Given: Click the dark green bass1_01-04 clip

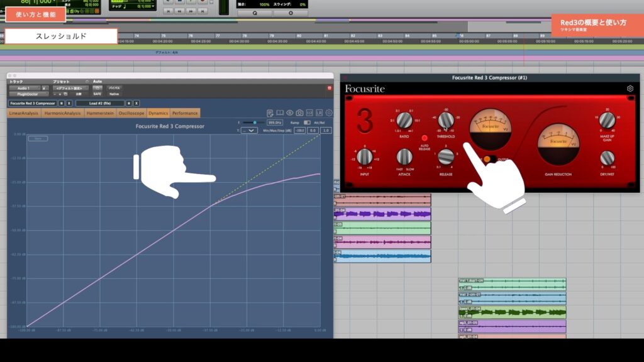Looking at the screenshot, I should click(512, 312).
